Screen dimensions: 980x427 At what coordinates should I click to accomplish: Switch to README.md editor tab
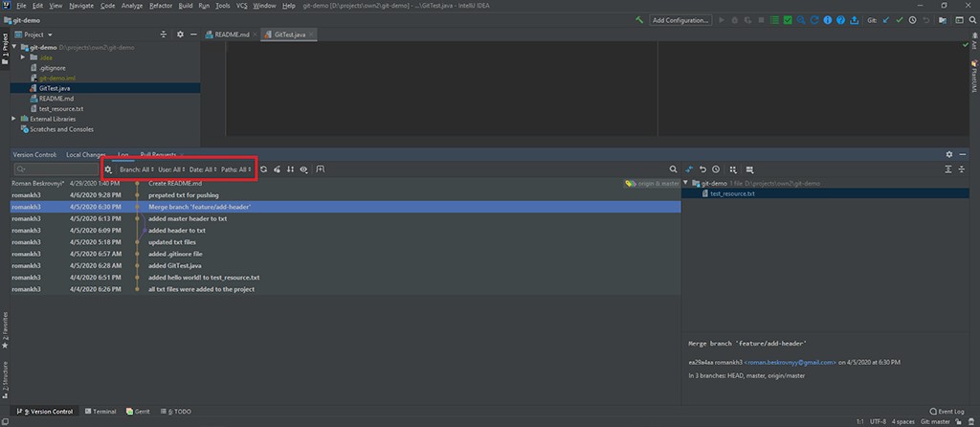[232, 34]
